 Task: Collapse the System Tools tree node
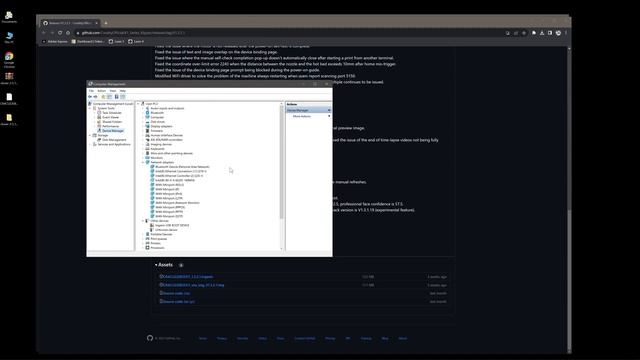point(90,108)
